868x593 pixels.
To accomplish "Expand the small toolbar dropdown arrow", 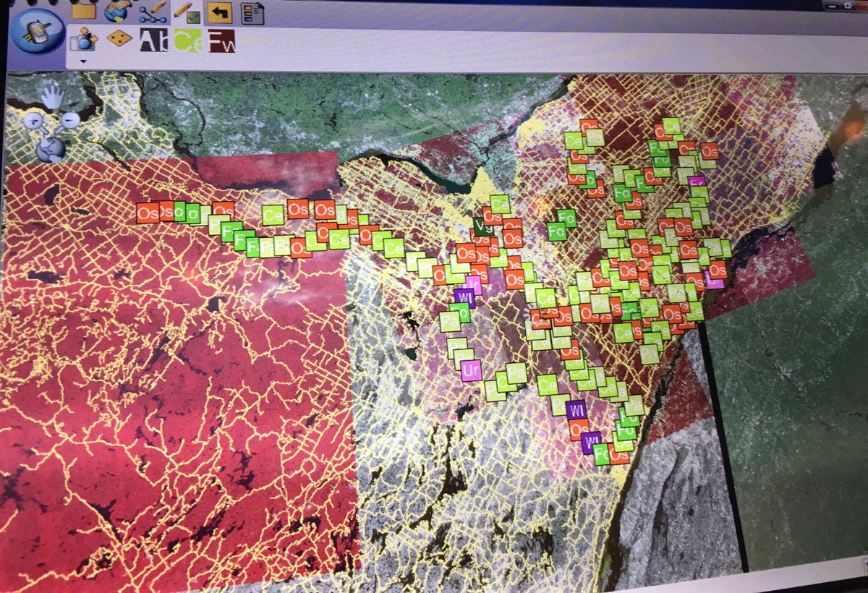I will point(83,61).
